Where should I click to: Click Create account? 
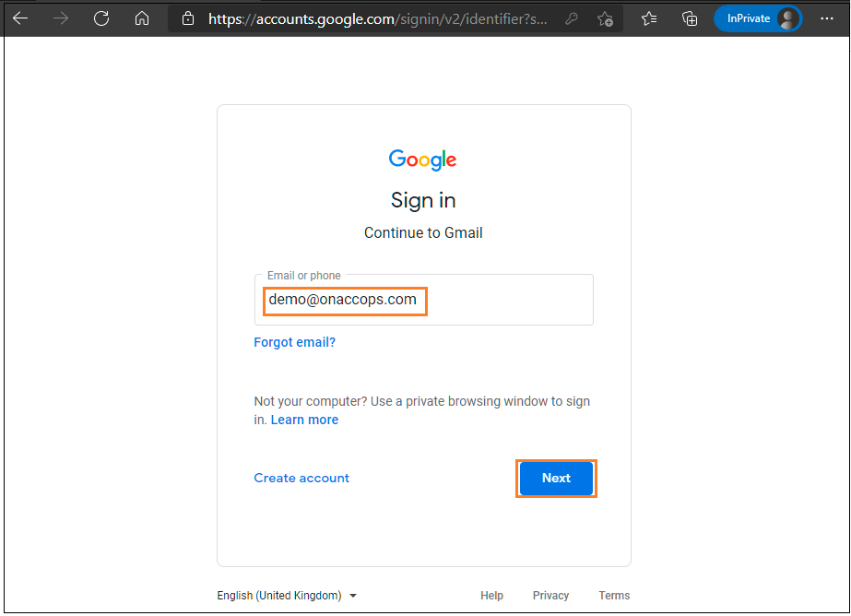click(x=301, y=478)
